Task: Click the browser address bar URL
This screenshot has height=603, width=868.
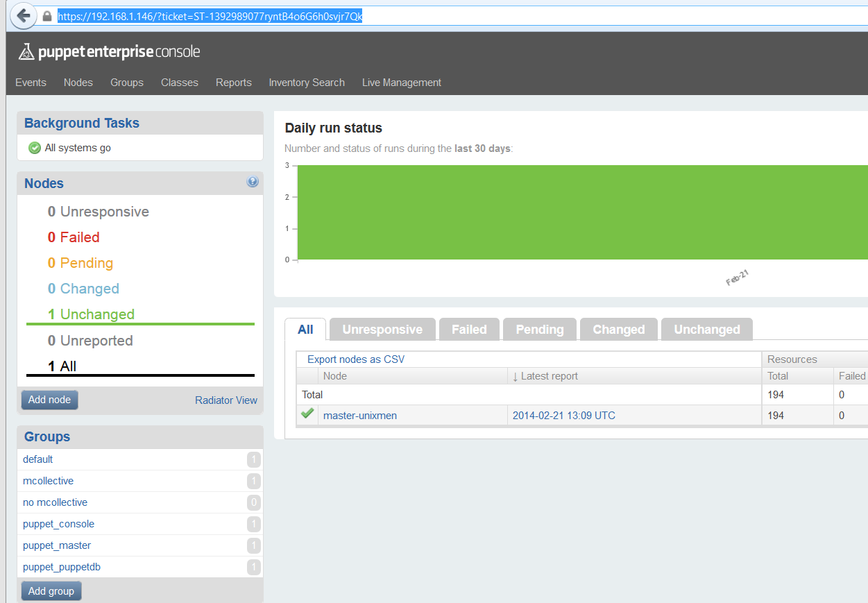Action: tap(210, 16)
